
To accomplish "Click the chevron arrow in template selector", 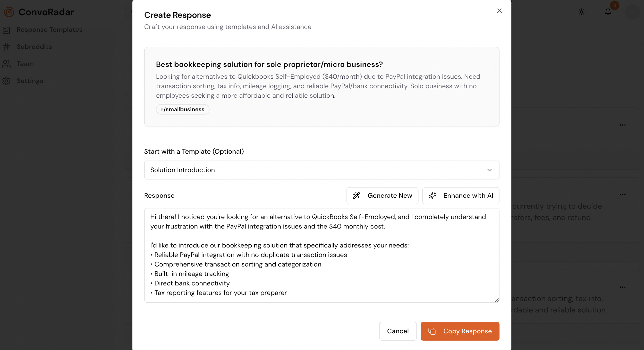I will coord(489,170).
